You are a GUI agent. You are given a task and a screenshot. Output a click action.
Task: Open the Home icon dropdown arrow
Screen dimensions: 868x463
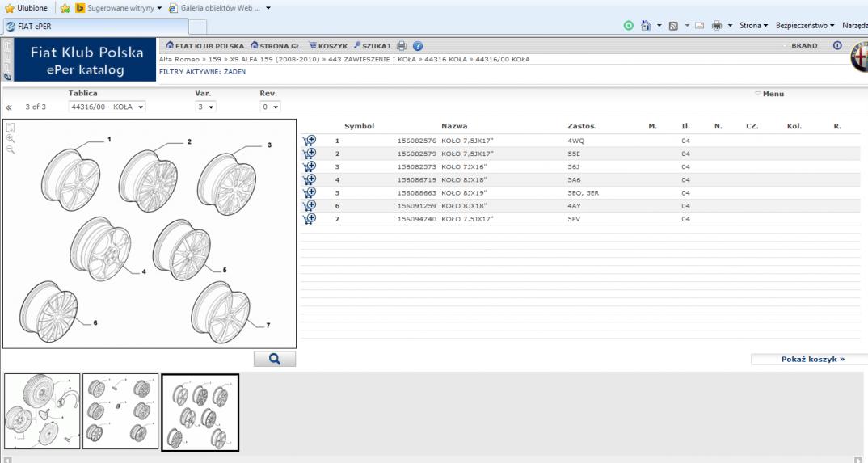pyautogui.click(x=659, y=25)
